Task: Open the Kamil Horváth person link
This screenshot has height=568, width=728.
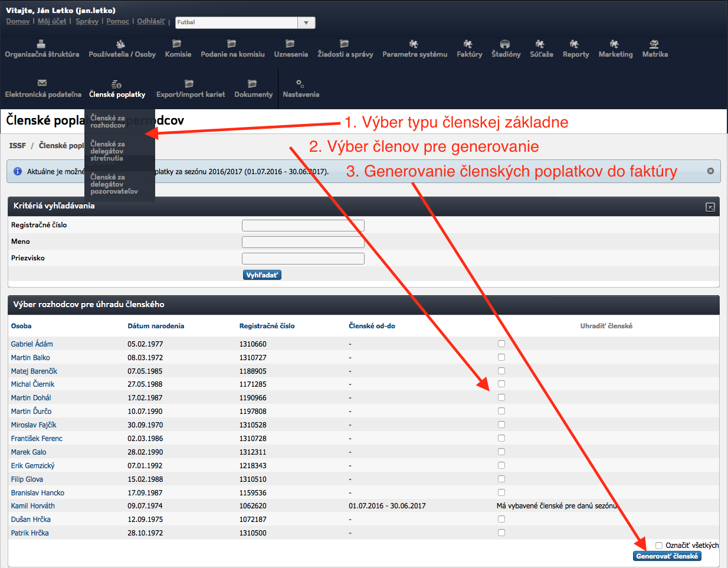Action: tap(32, 506)
